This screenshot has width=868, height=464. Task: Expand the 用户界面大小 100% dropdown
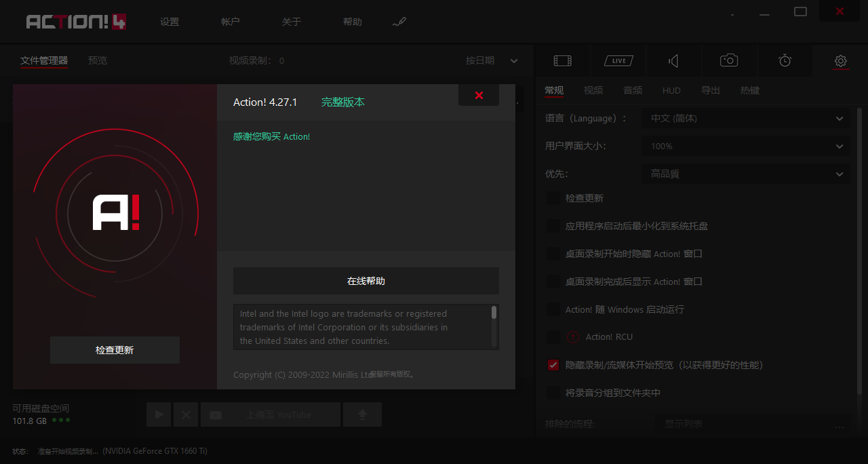(x=746, y=146)
